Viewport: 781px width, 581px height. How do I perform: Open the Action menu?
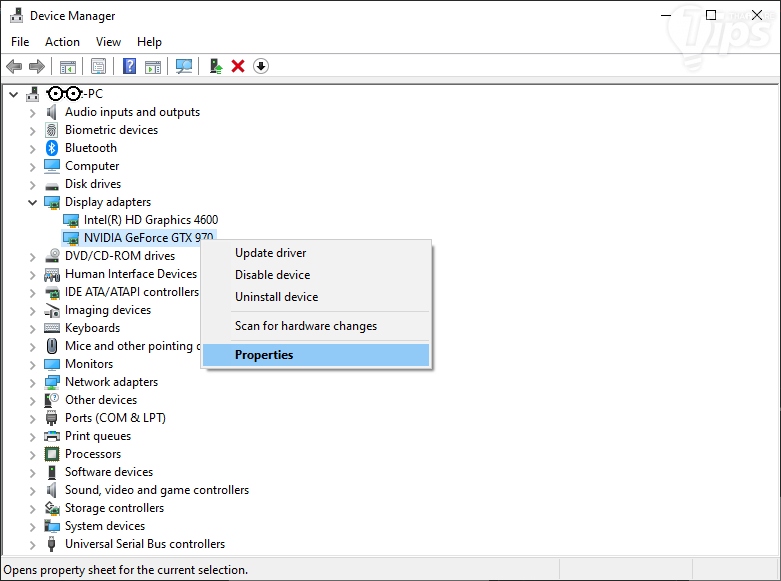62,42
